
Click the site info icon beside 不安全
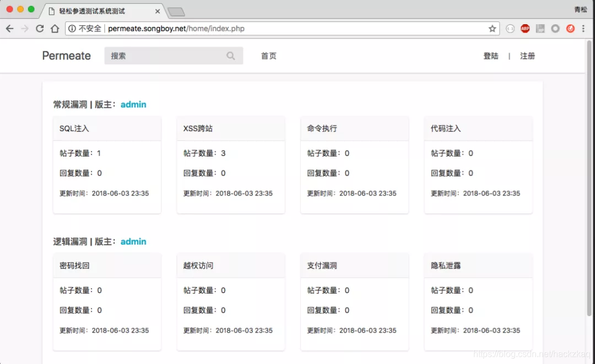[72, 29]
